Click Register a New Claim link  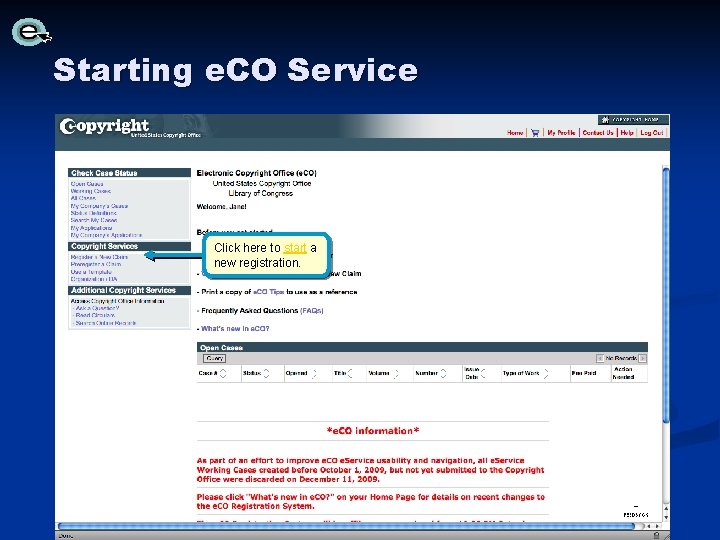pyautogui.click(x=99, y=257)
